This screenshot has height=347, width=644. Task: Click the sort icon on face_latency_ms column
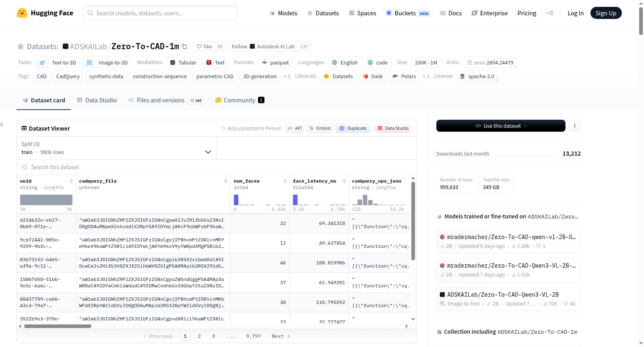(344, 181)
